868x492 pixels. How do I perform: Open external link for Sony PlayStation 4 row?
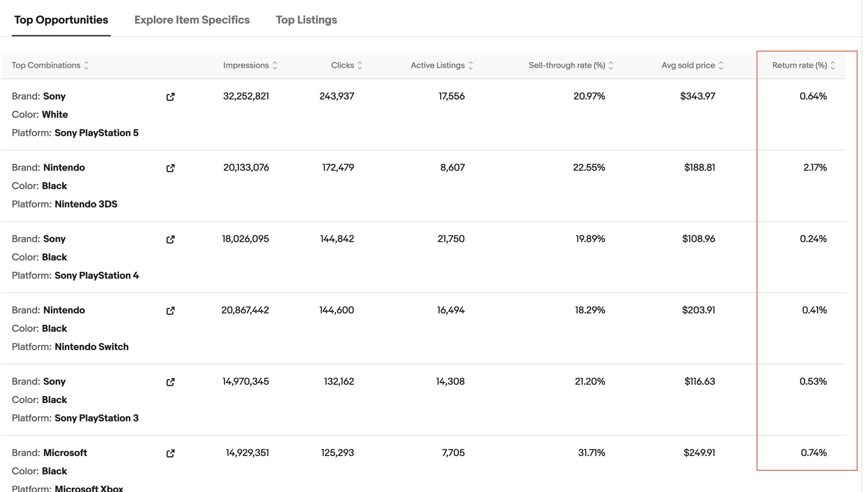coord(170,240)
